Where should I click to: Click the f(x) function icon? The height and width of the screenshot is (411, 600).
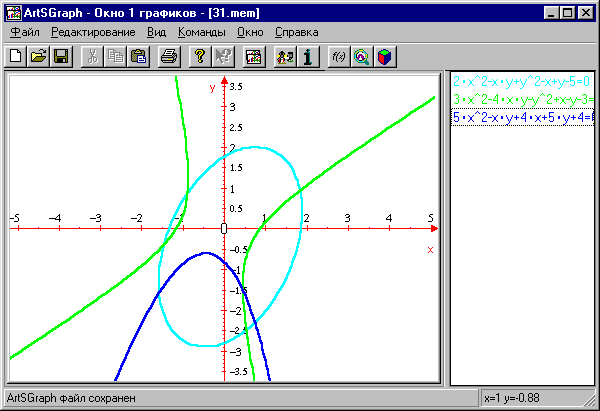click(x=338, y=56)
